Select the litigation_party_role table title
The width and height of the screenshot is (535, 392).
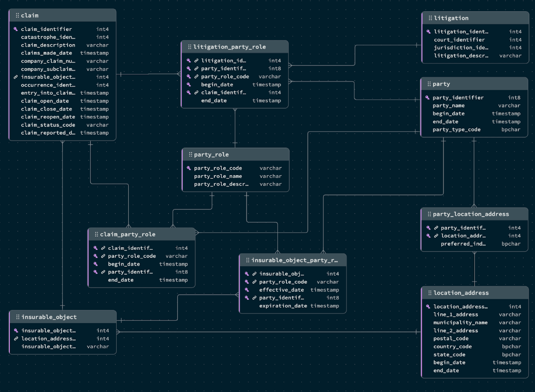tap(230, 47)
